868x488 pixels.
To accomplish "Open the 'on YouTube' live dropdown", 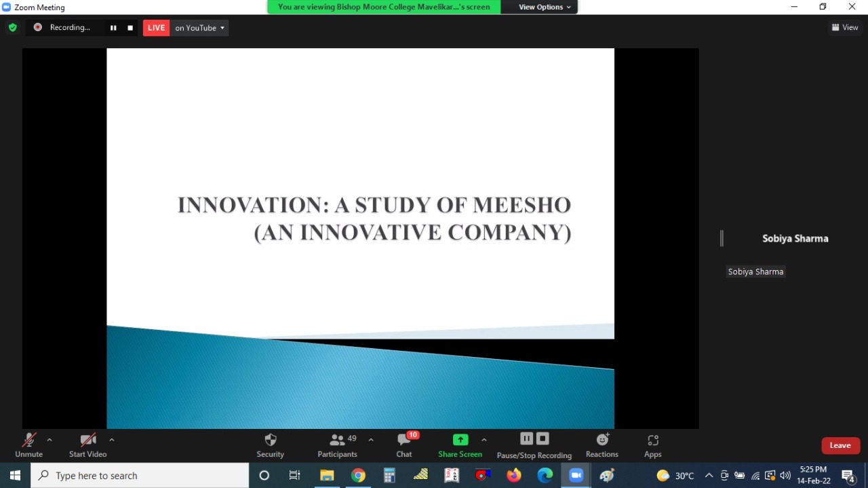I will (x=199, y=28).
